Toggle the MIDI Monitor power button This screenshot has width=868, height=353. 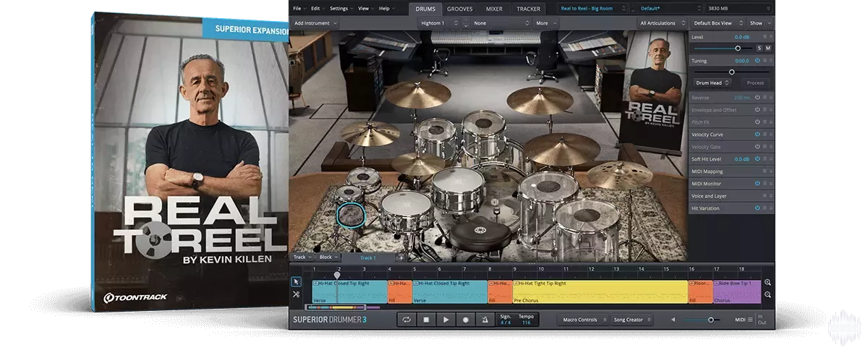(x=757, y=184)
